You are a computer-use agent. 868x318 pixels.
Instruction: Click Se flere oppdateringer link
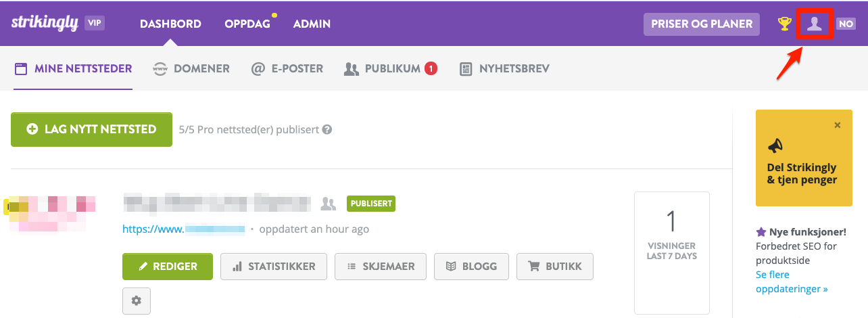coord(792,281)
